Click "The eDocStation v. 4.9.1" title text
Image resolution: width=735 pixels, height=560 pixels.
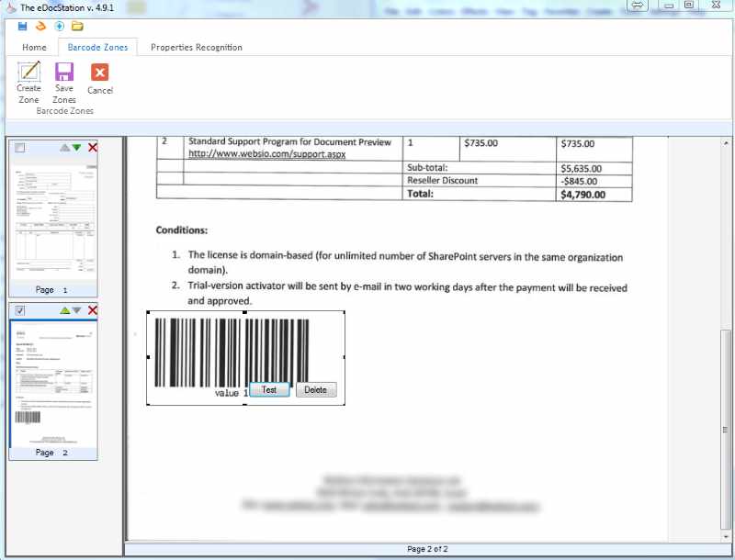point(67,8)
